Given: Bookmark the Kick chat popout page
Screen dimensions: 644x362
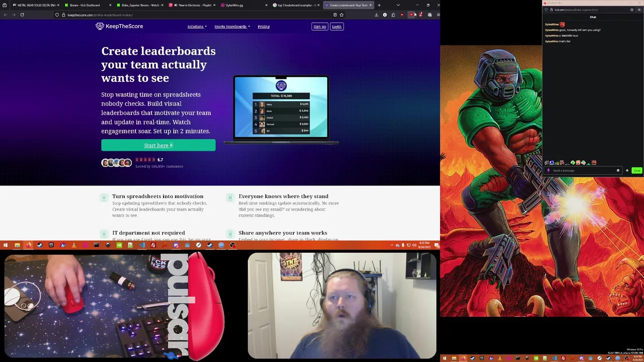Looking at the screenshot, I should click(632, 10).
